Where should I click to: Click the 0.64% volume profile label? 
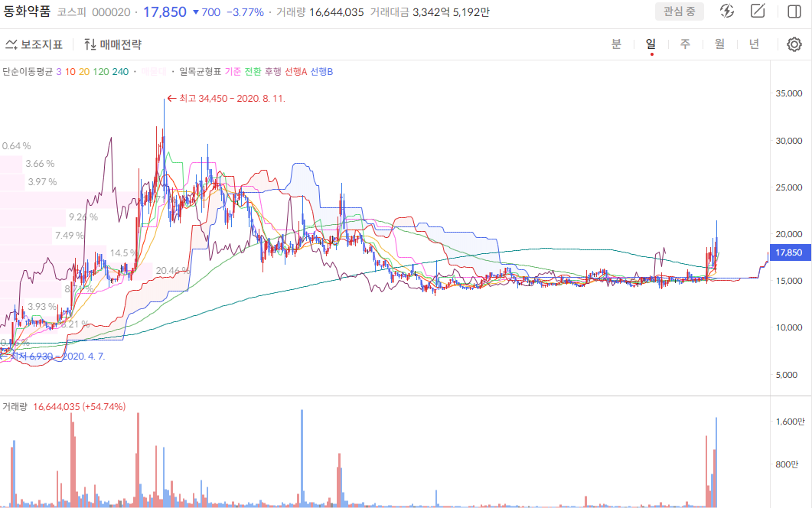point(16,146)
